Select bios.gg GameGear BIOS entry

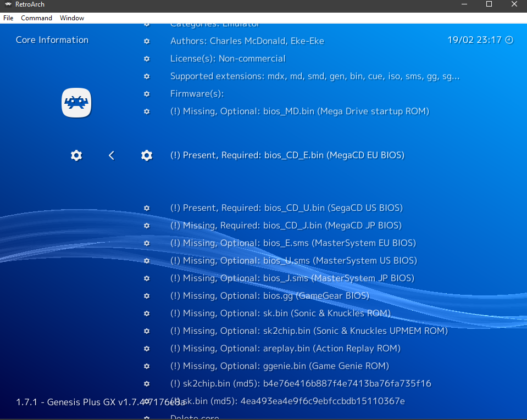270,296
